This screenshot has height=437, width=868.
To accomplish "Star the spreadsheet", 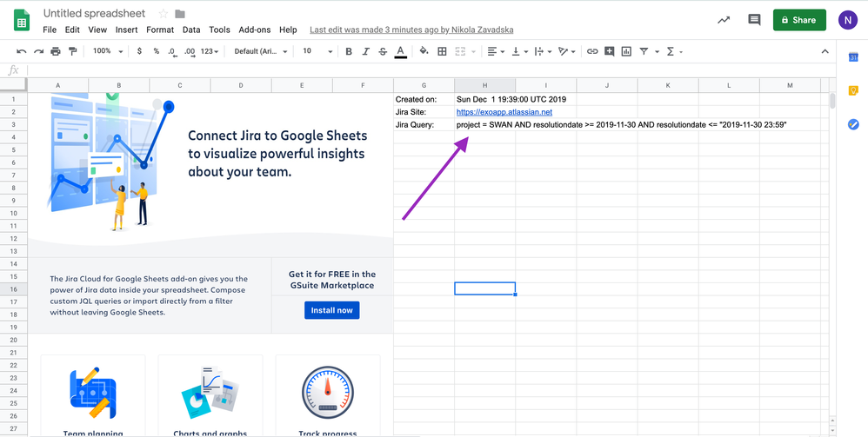I will point(164,14).
